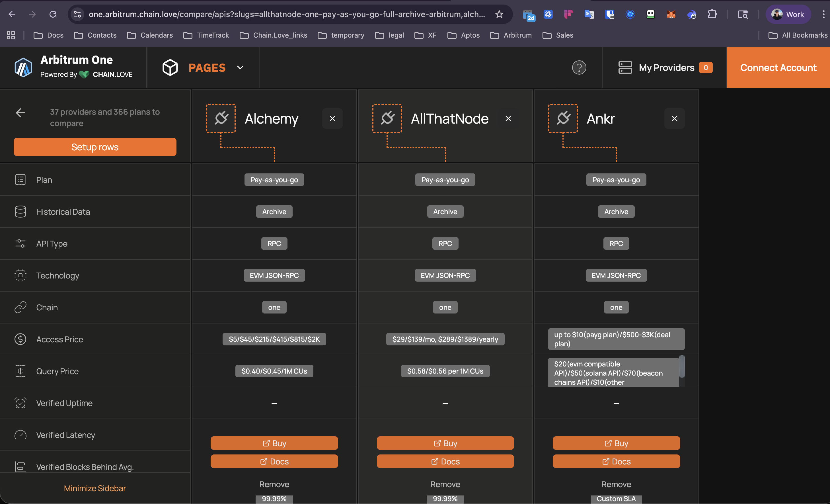Screen dimensions: 830x504
Task: Click the Ankr plug logo icon
Action: (563, 118)
